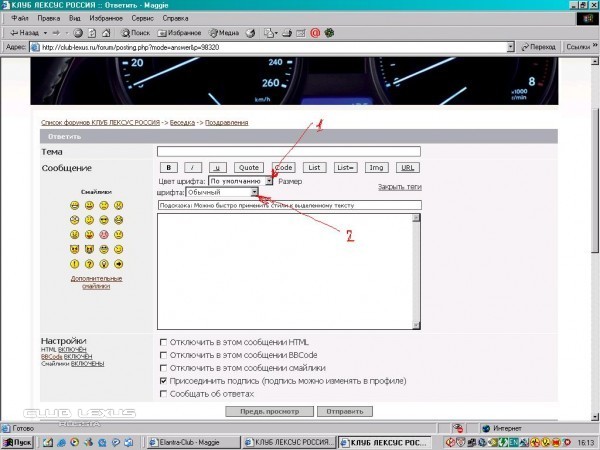Screen dimensions: 600x450
Task: Insert an image with the Img button
Action: [x=376, y=167]
